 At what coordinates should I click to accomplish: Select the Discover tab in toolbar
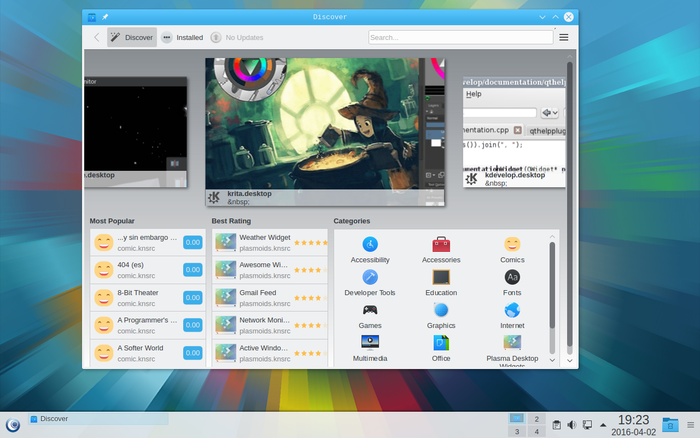[132, 37]
